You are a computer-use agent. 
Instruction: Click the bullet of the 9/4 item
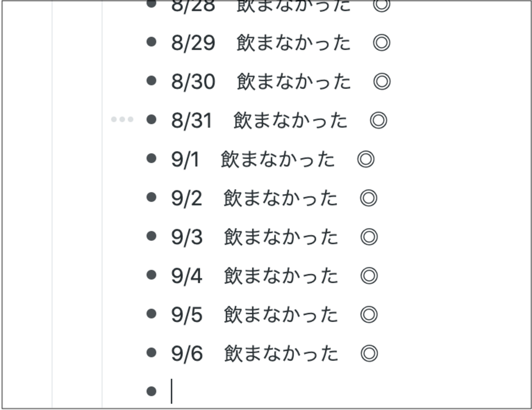point(151,275)
